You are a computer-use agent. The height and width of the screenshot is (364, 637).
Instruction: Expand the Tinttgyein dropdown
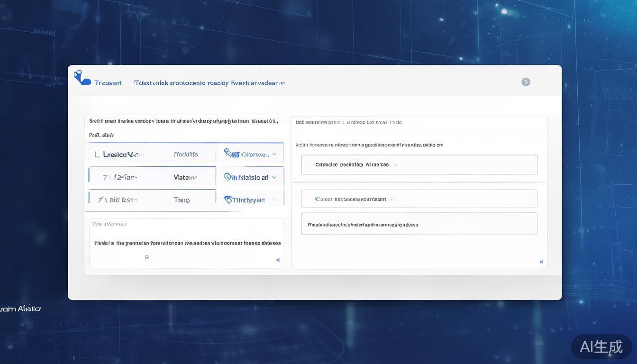[273, 199]
